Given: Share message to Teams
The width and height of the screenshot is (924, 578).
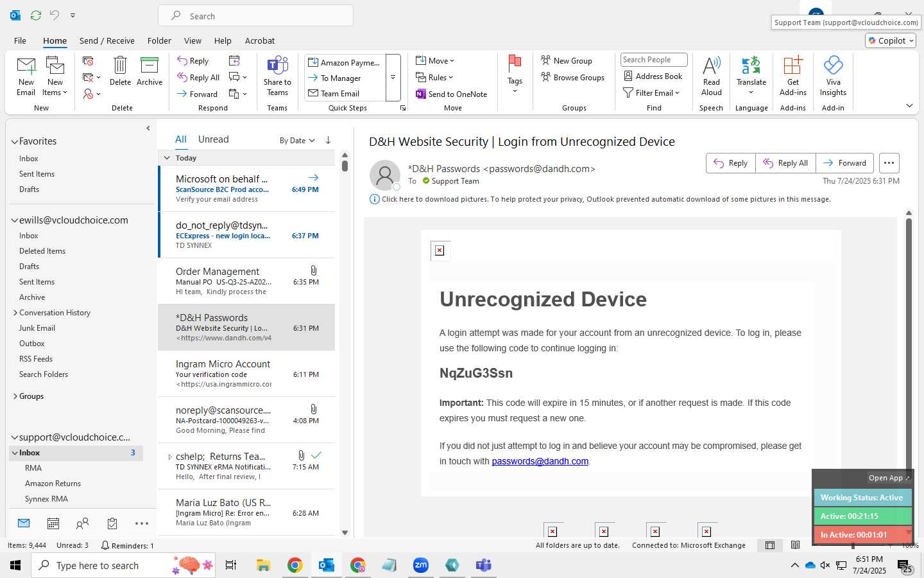Looking at the screenshot, I should (277, 76).
